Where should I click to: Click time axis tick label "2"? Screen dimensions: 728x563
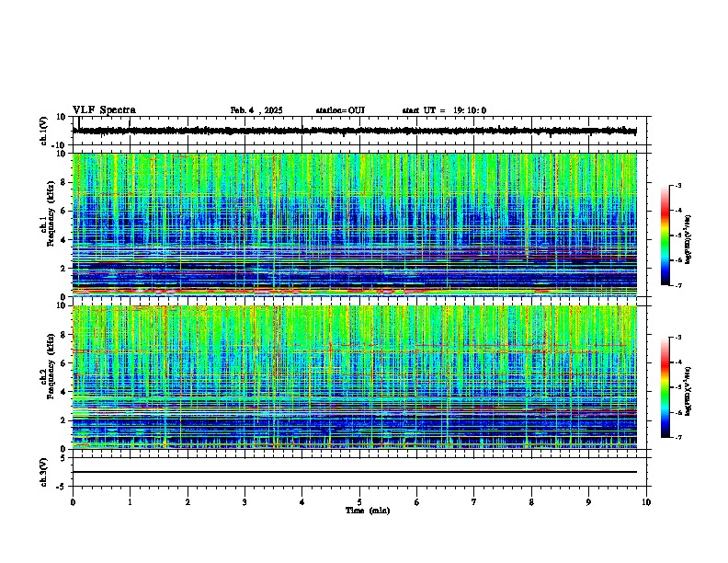pyautogui.click(x=188, y=502)
